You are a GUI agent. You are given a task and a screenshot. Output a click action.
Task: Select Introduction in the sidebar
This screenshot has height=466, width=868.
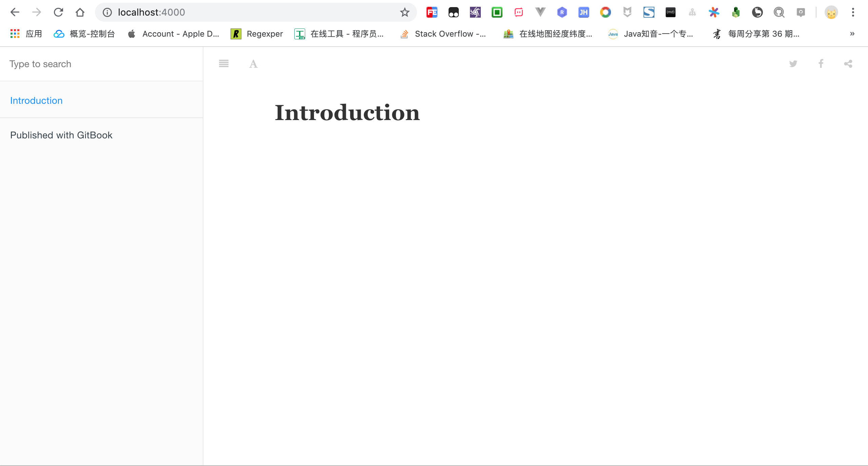click(36, 100)
